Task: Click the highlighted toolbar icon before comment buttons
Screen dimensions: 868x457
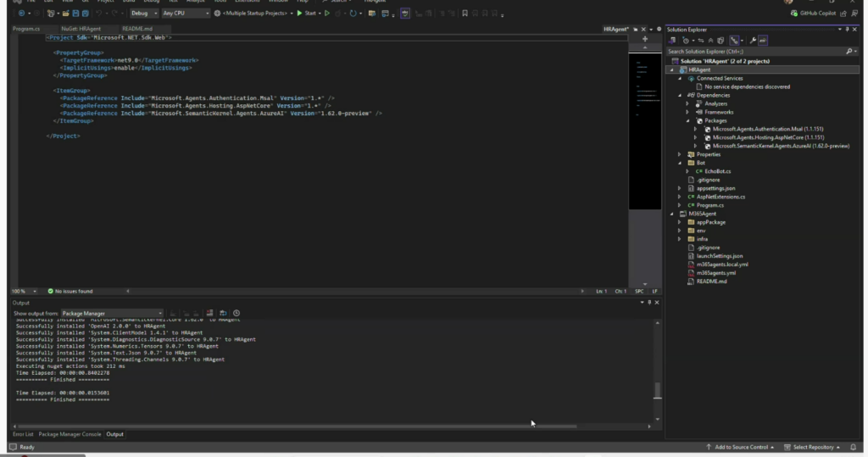Action: (405, 14)
